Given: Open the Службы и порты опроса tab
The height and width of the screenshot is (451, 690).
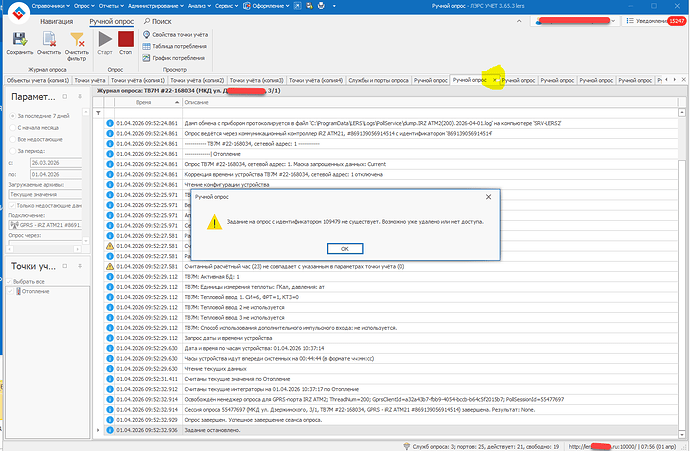Looking at the screenshot, I should pyautogui.click(x=377, y=78).
